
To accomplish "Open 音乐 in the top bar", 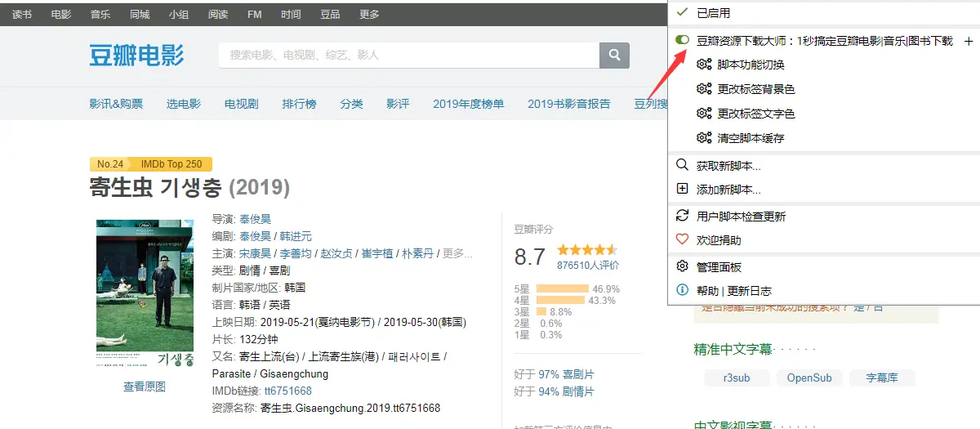I will (100, 15).
